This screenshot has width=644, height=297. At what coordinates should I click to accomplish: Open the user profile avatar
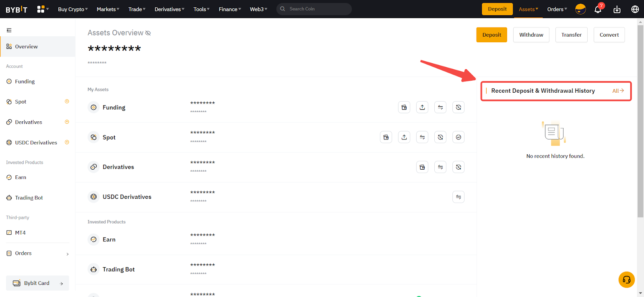pyautogui.click(x=580, y=9)
